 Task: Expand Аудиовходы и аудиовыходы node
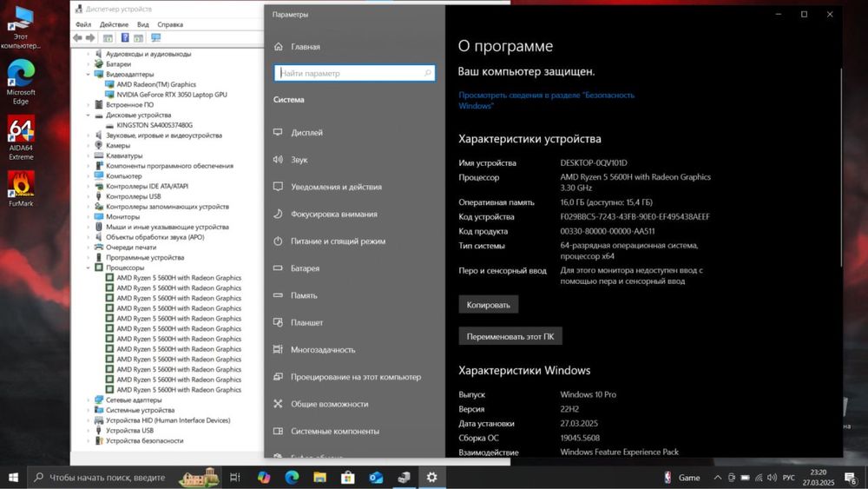click(88, 54)
